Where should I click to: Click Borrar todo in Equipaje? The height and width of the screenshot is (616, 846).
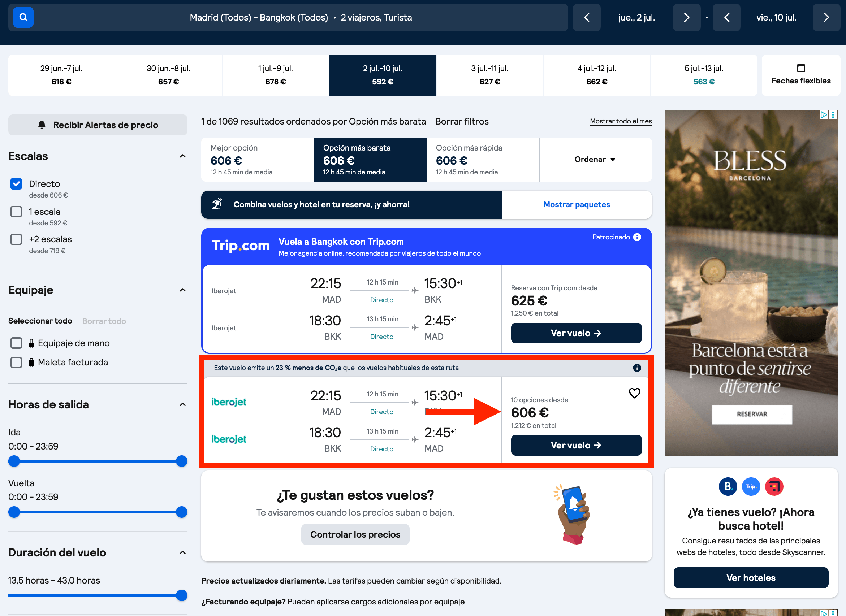click(x=104, y=321)
